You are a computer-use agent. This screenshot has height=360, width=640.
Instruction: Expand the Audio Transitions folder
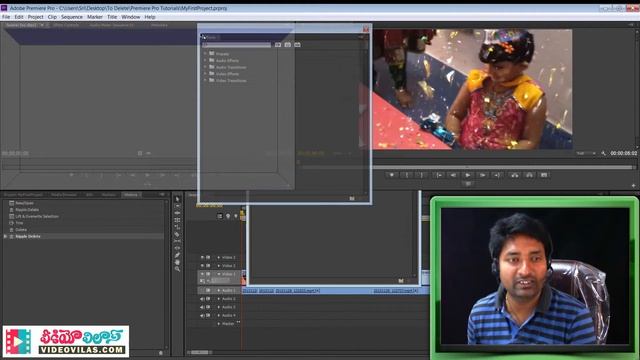(205, 67)
